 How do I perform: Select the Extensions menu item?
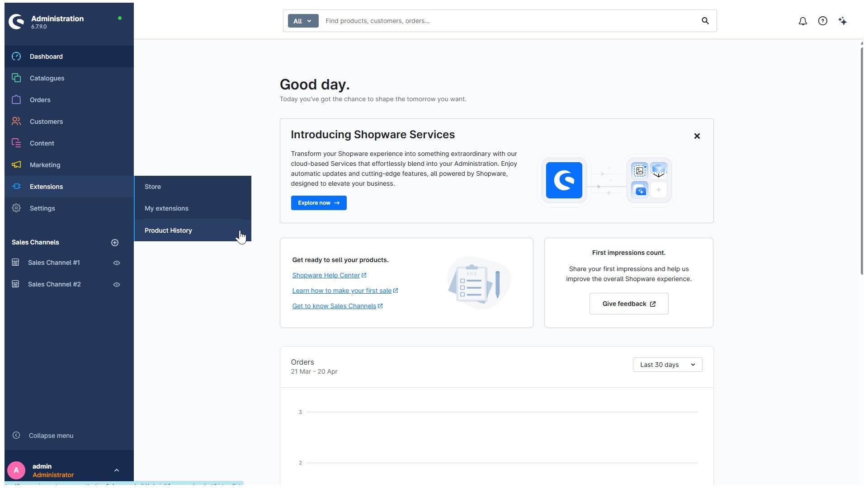click(x=69, y=187)
